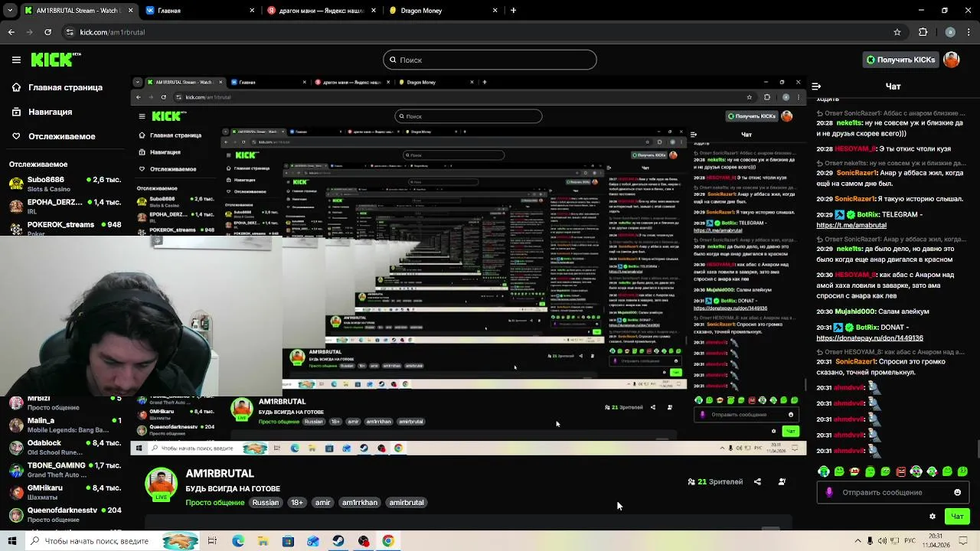
Task: Click the Windows taskbar search box
Action: [113, 541]
